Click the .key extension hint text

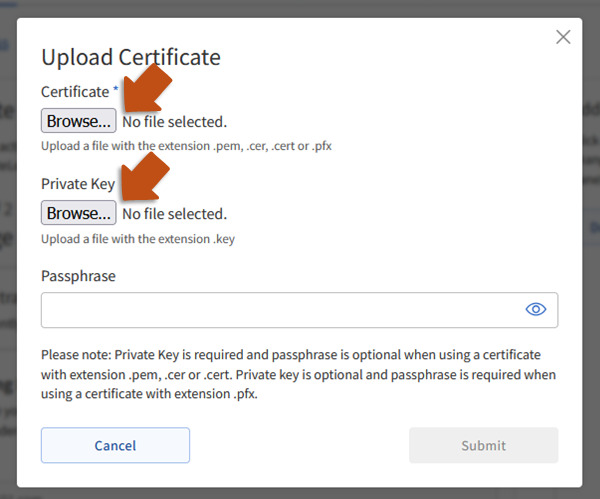(x=138, y=238)
